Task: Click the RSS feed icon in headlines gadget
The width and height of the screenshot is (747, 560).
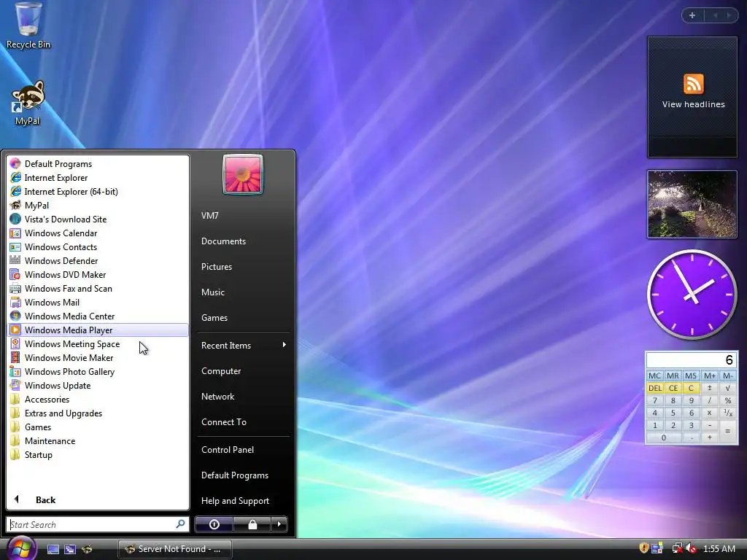Action: [693, 84]
